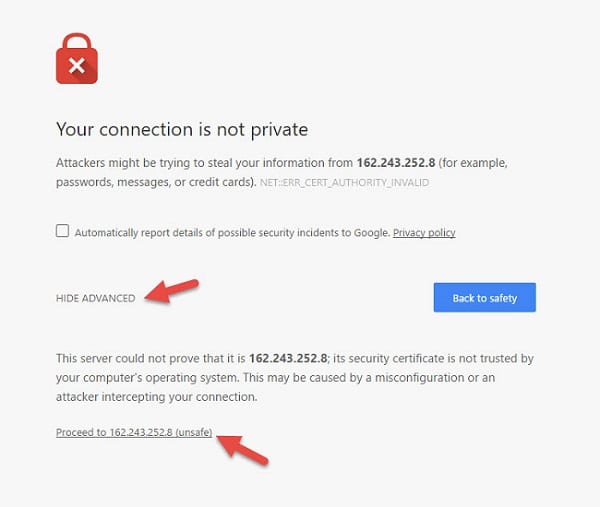Click the white X inside the padlock
The image size is (600, 507).
pos(77,65)
